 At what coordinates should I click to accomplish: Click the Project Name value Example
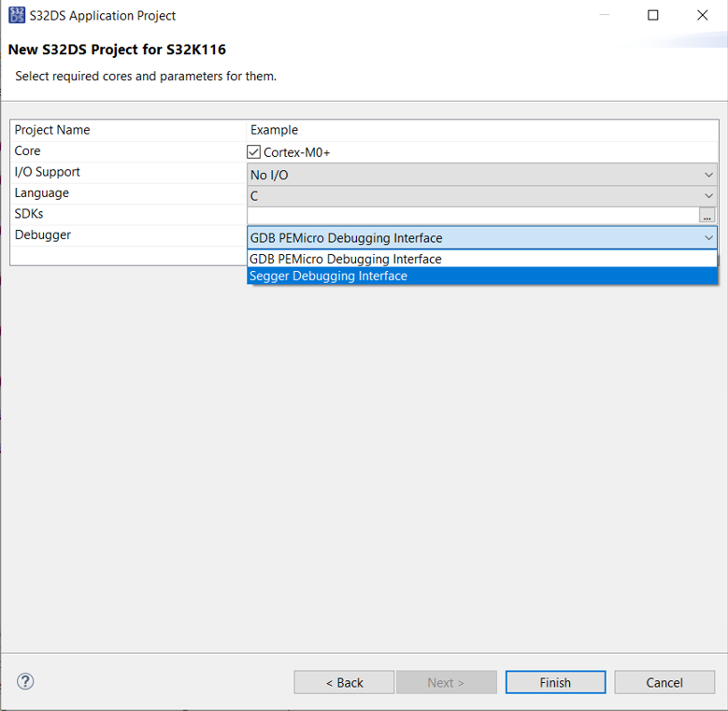click(274, 130)
